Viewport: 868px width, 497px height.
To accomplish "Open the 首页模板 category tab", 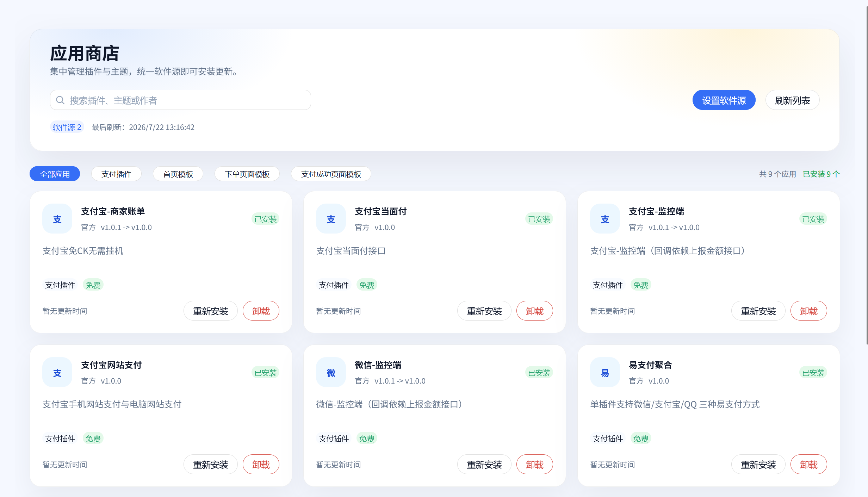I will (178, 174).
